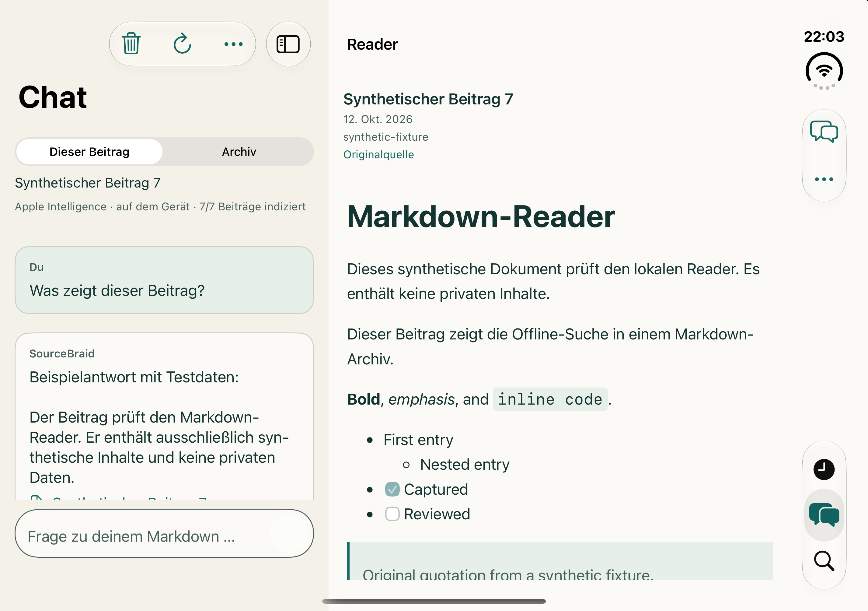Tap the Beispielantwort mit Testdaten line
This screenshot has height=611, width=868.
click(x=134, y=377)
